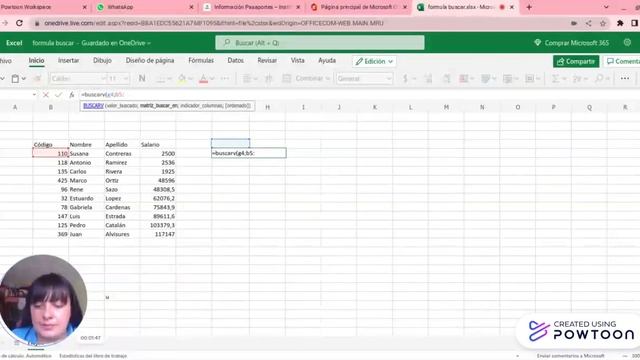Select the salary cell 117147

pos(158,234)
